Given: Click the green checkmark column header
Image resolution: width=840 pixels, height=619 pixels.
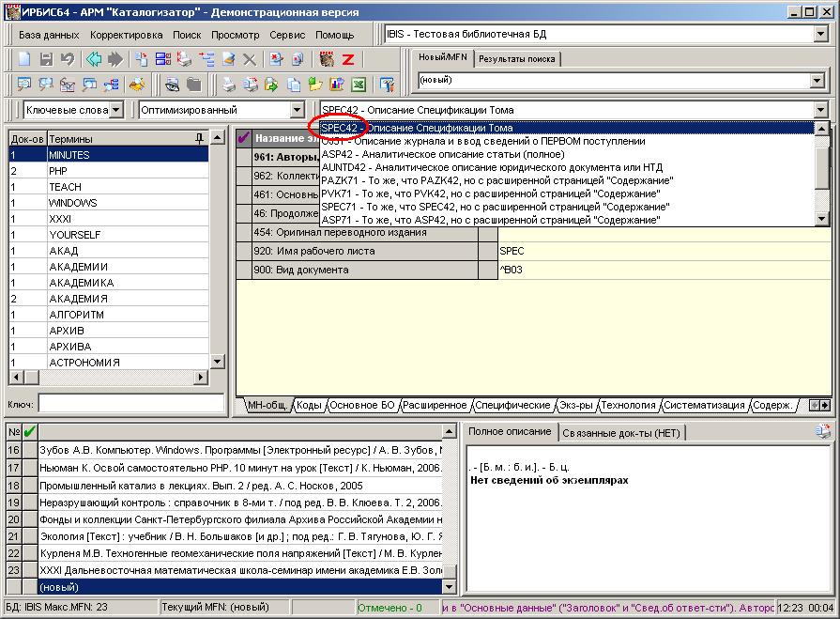Looking at the screenshot, I should (29, 431).
